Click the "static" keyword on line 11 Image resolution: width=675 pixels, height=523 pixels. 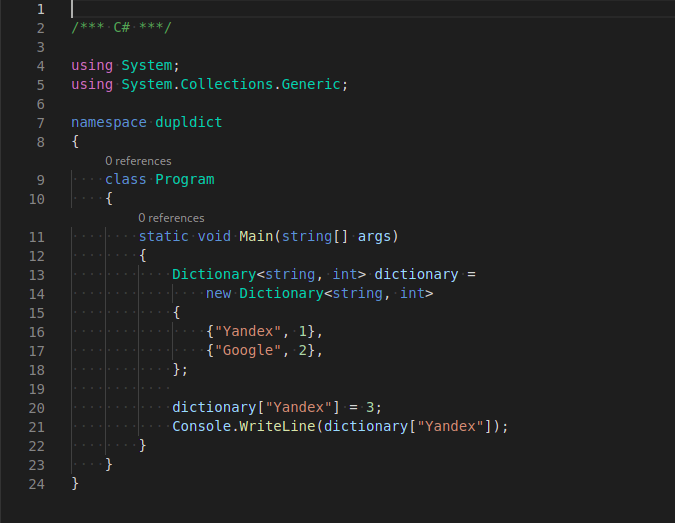(164, 236)
